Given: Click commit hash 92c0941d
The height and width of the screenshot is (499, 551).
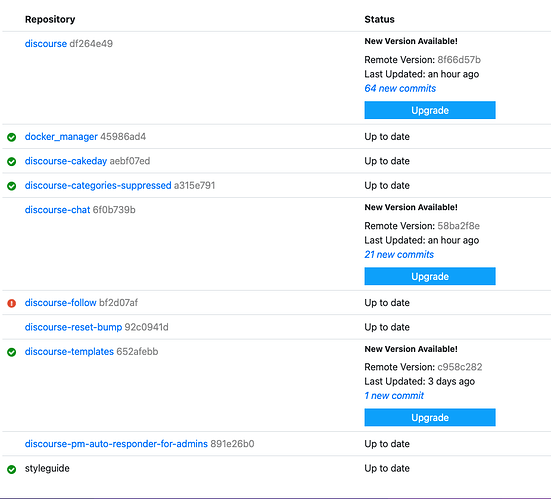Looking at the screenshot, I should 147,327.
